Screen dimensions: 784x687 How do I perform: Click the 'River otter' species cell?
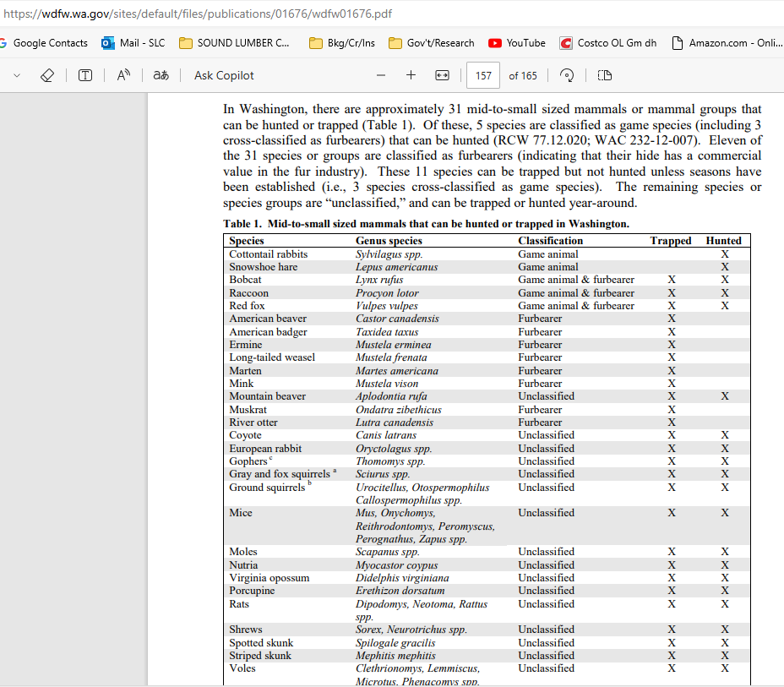point(253,422)
